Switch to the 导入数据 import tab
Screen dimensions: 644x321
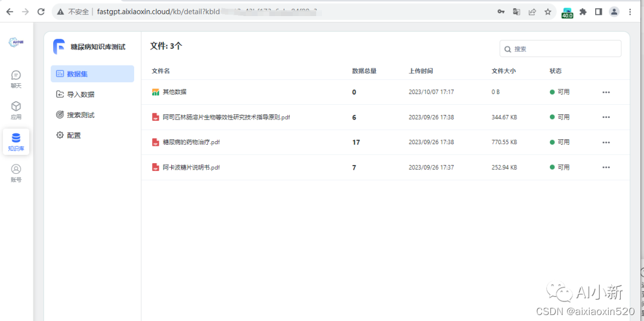pyautogui.click(x=92, y=94)
